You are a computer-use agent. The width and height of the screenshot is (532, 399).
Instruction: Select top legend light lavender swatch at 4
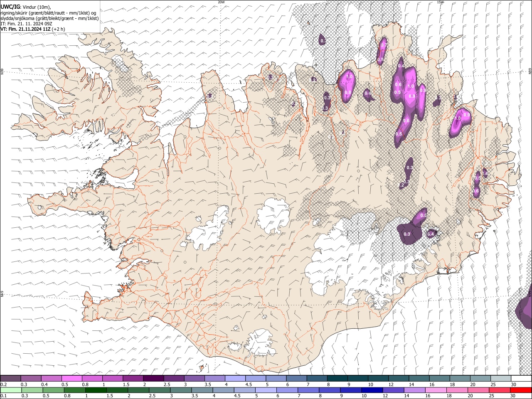pos(235,379)
